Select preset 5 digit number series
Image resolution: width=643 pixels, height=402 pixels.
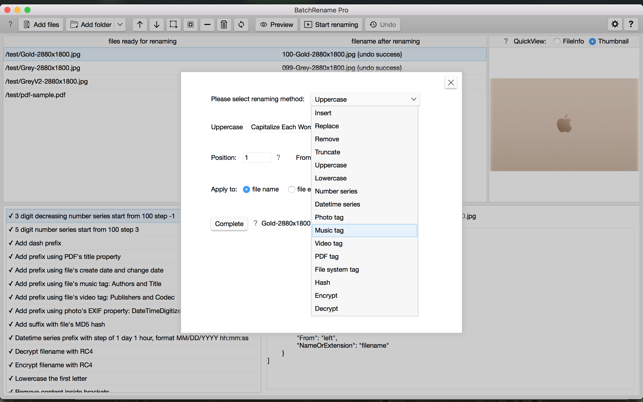pyautogui.click(x=93, y=230)
